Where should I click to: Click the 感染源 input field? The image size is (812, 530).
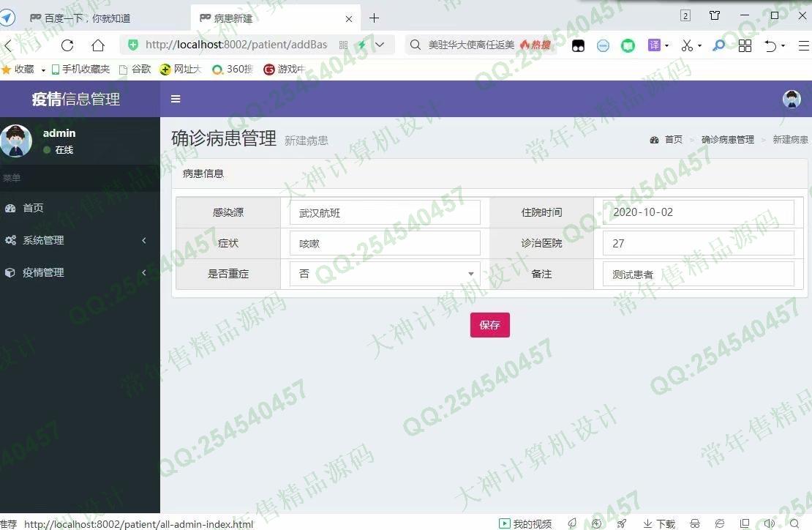click(385, 213)
